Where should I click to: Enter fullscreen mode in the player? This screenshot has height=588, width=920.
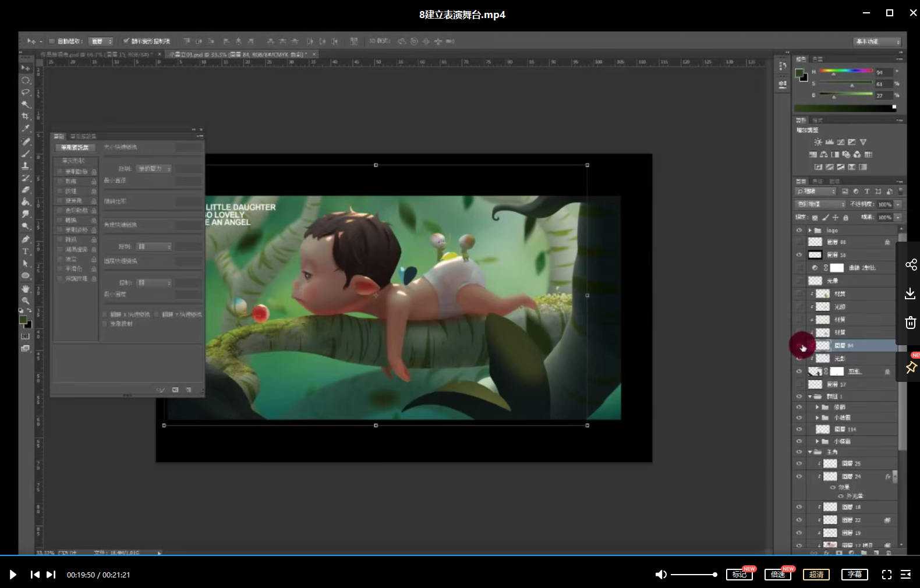[886, 575]
